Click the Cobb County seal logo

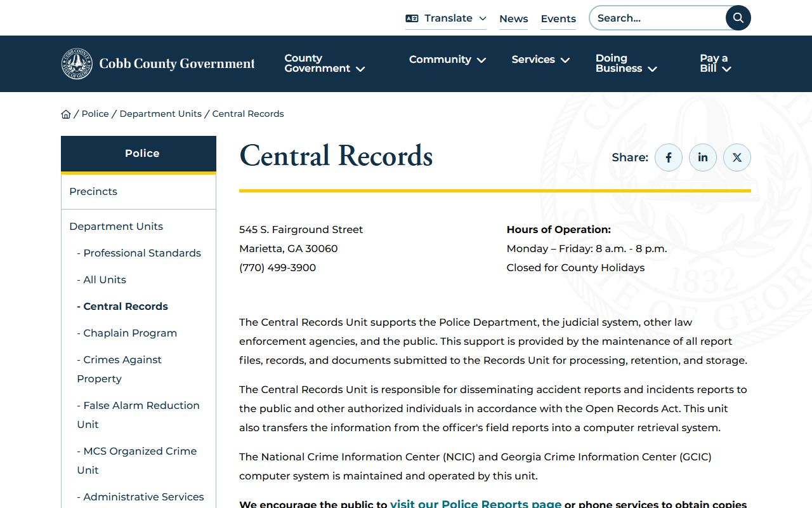pyautogui.click(x=77, y=63)
